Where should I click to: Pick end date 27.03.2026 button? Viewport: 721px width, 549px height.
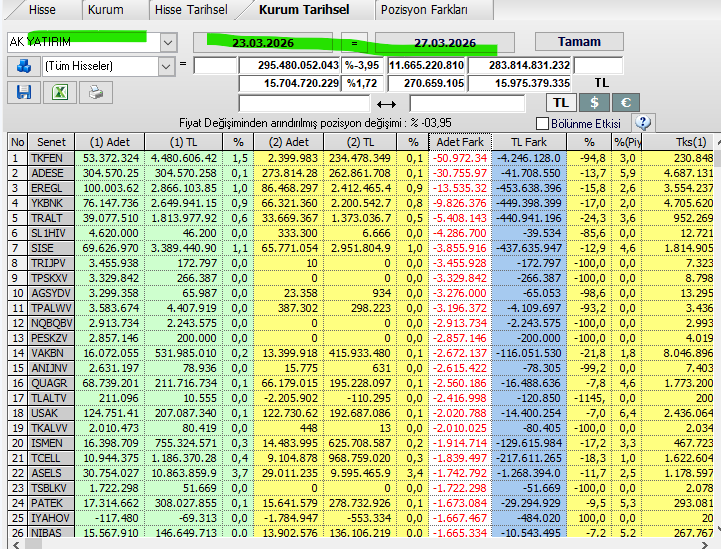[445, 43]
